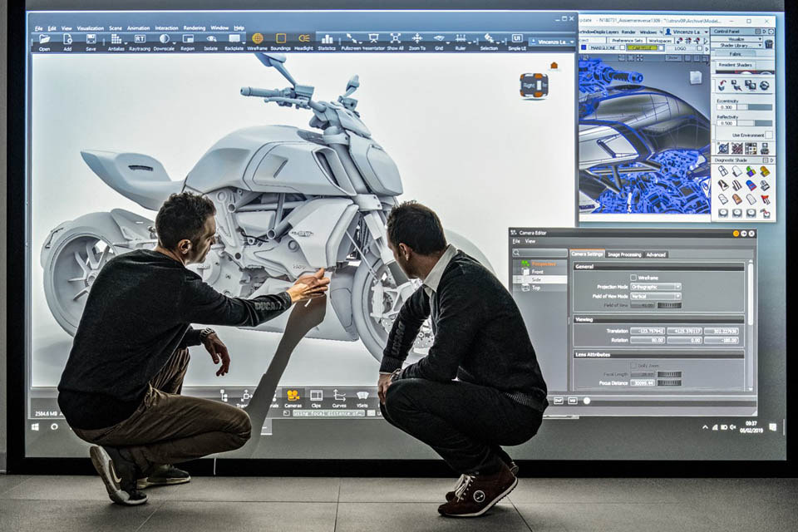
Task: Switch to the Advanced tab in Camera Editor
Action: [x=656, y=254]
